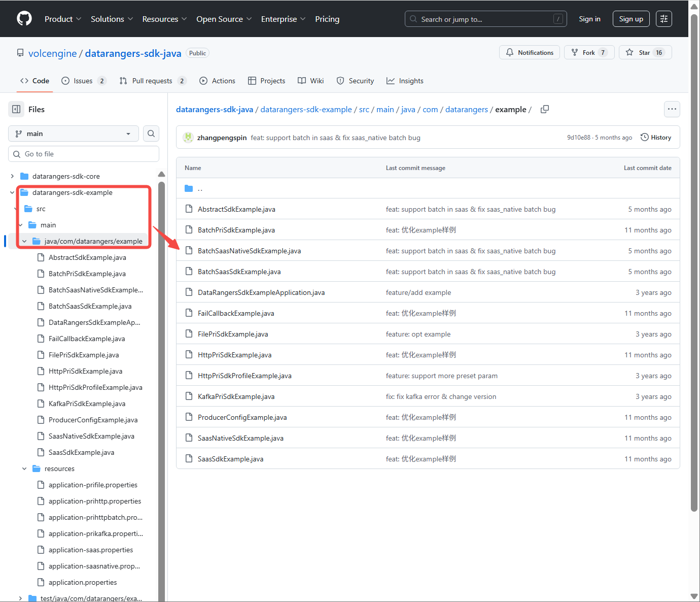Viewport: 700px width, 602px height.
Task: Fork the datarangers-sdk-java repository
Action: 589,52
